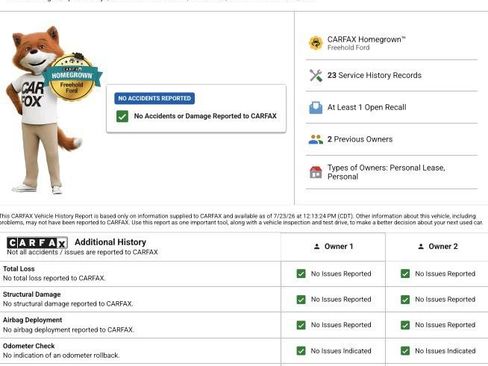The width and height of the screenshot is (488, 366).
Task: Click Odometer Check Owner 1 green checkmark
Action: pyautogui.click(x=301, y=351)
